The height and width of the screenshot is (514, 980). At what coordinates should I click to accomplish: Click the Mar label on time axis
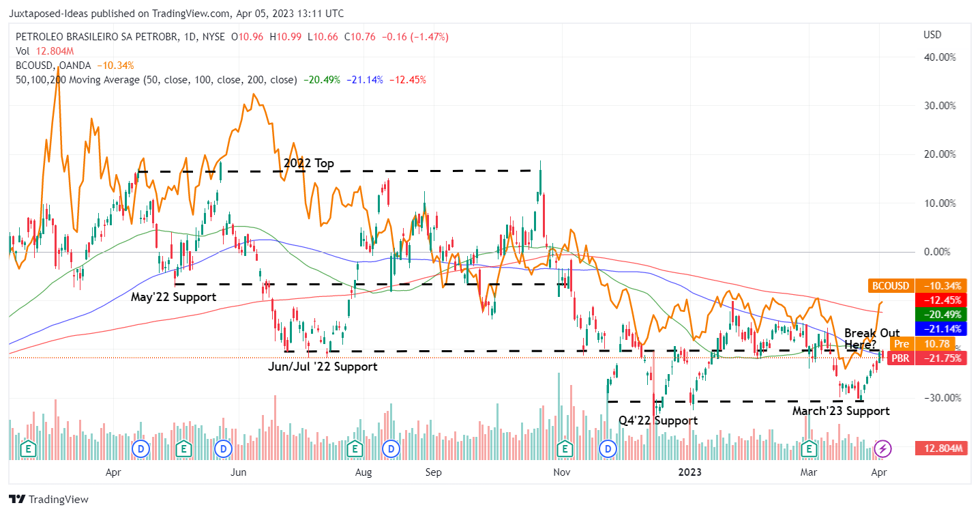tap(810, 472)
